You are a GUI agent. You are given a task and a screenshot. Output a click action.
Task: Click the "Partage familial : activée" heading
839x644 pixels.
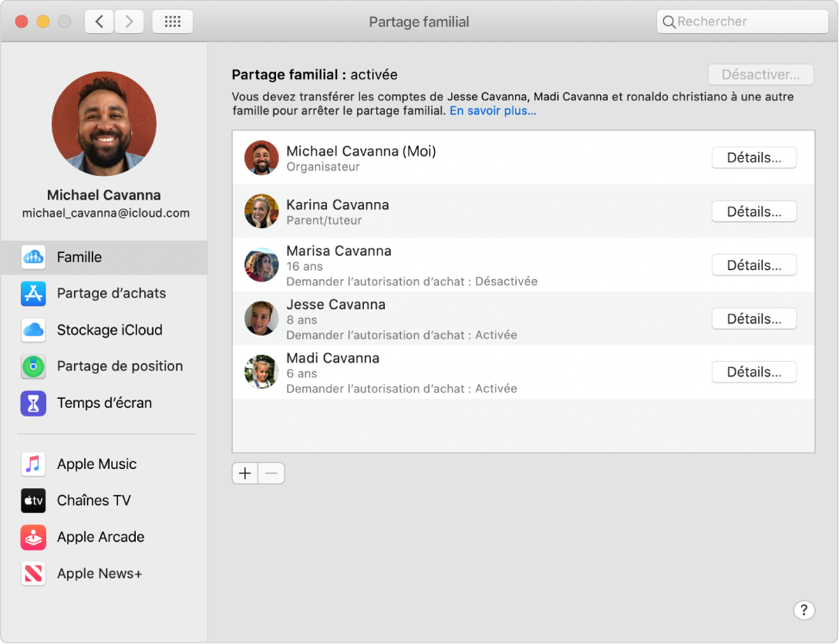click(x=314, y=74)
